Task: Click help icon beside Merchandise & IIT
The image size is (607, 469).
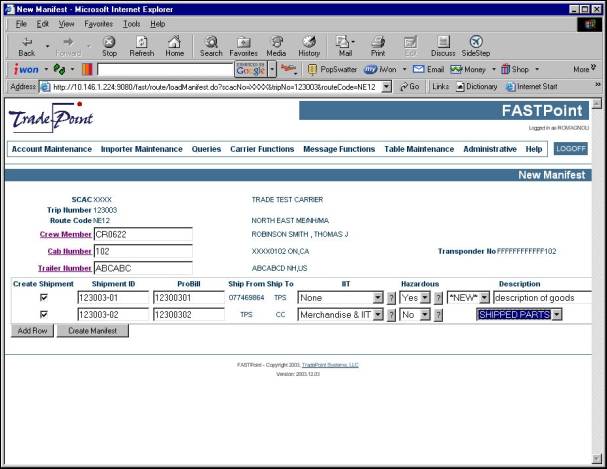Action: 391,315
